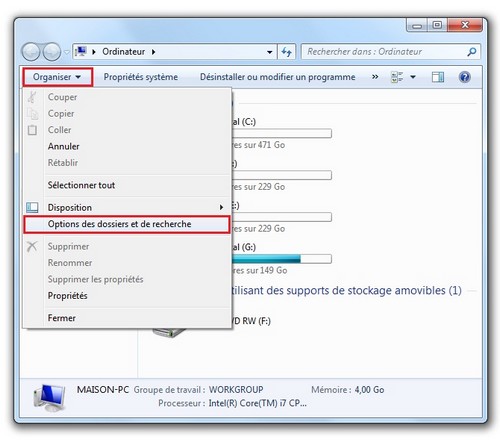Click the computer icon in address bar

[x=81, y=51]
